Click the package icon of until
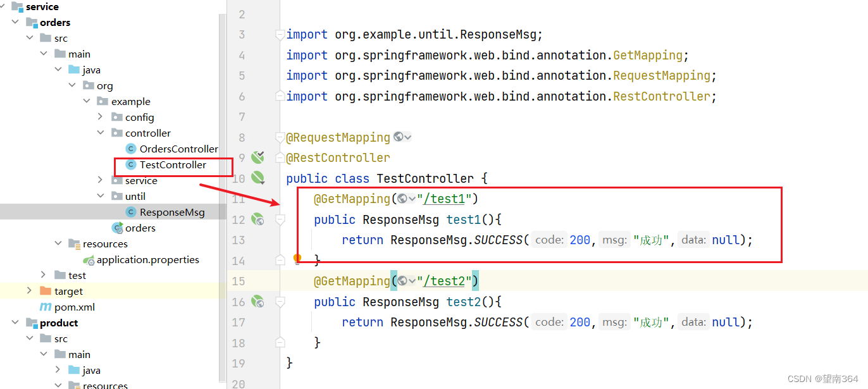 click(116, 196)
